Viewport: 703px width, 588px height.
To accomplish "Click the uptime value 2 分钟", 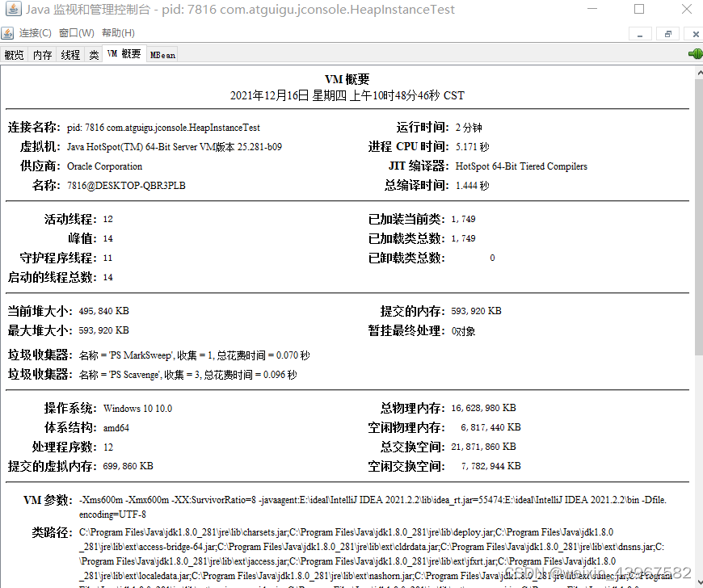I will click(x=469, y=128).
